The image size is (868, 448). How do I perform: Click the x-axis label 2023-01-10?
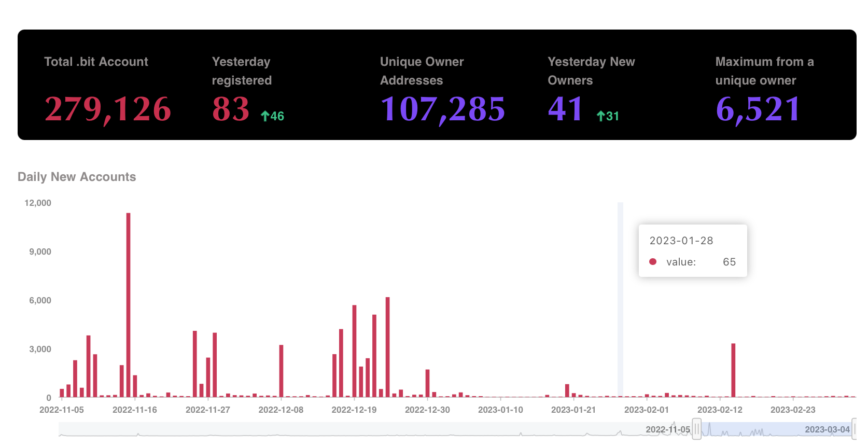tap(500, 410)
